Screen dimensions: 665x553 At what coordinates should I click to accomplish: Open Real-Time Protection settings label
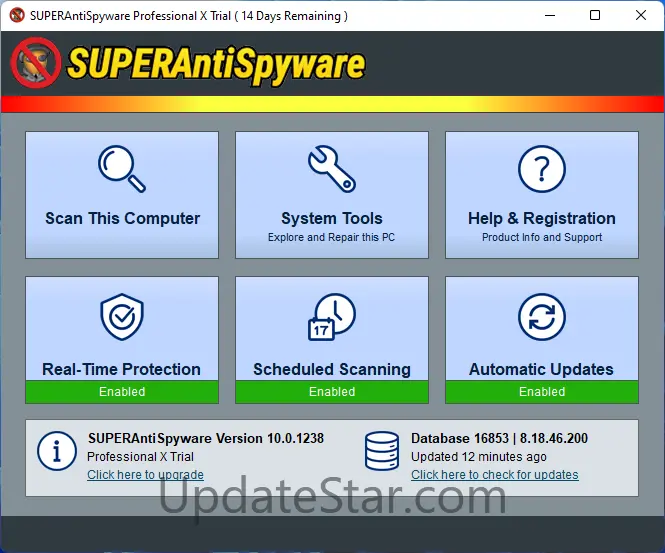121,369
